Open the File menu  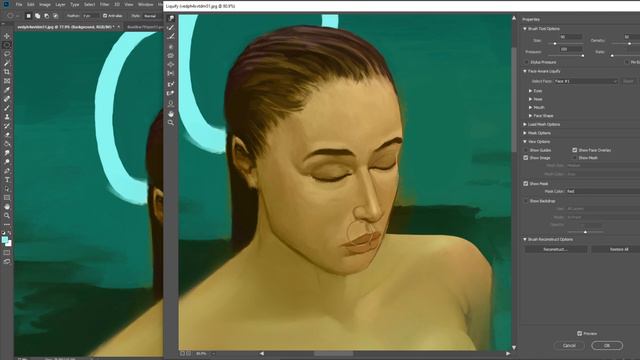19,4
